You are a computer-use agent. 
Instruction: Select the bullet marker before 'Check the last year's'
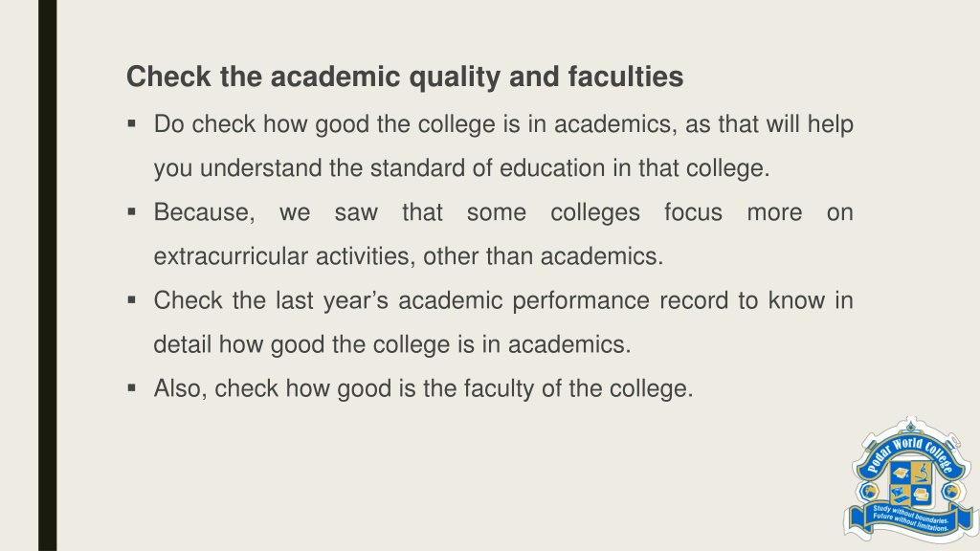pos(131,299)
